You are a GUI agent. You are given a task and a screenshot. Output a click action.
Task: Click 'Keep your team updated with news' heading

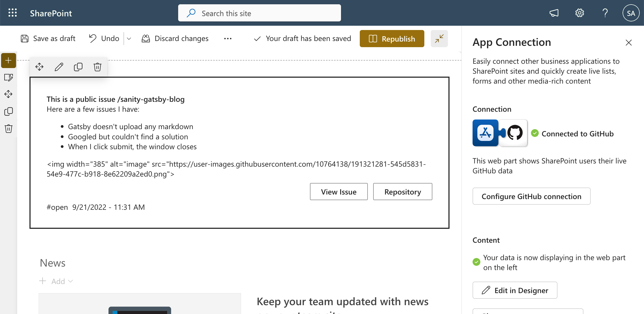point(342,302)
